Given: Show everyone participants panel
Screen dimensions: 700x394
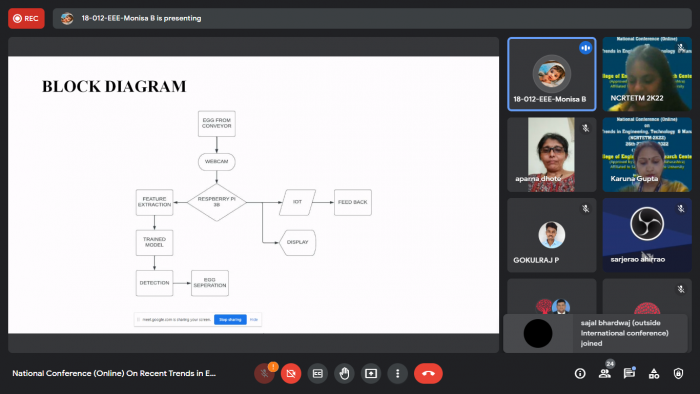Looking at the screenshot, I should point(605,373).
